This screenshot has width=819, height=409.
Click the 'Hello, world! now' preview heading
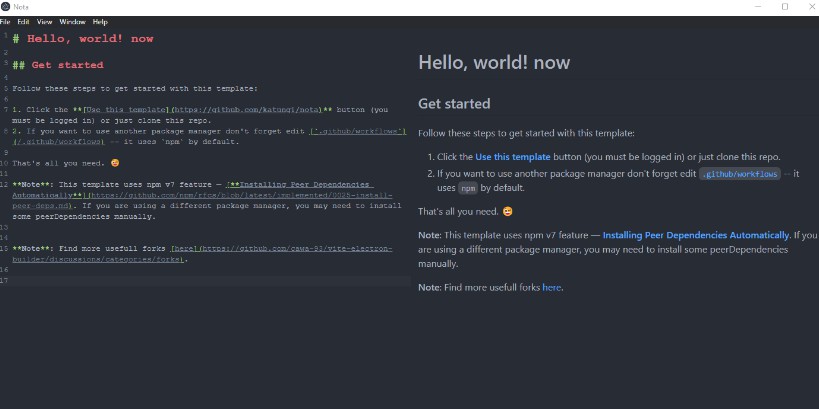[x=494, y=63]
